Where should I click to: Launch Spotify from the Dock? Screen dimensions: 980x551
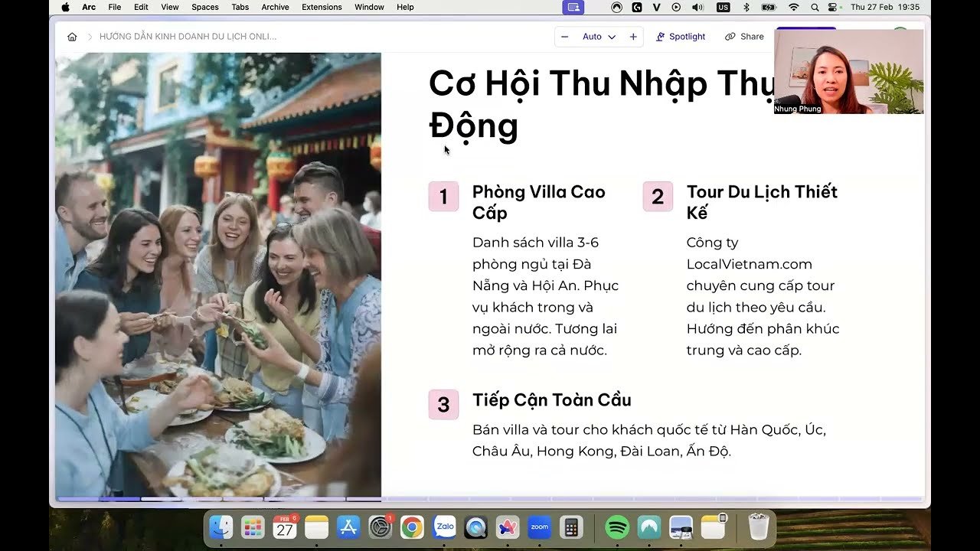coord(616,527)
